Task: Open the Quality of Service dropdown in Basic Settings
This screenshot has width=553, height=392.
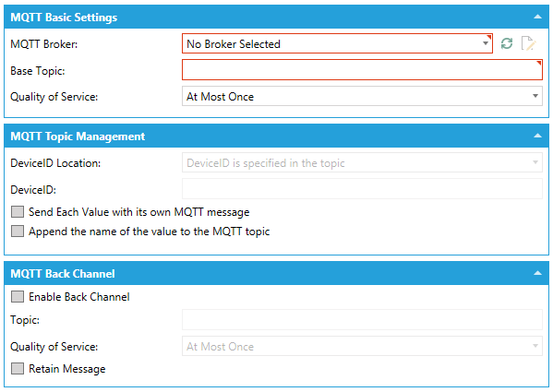Action: (x=362, y=96)
